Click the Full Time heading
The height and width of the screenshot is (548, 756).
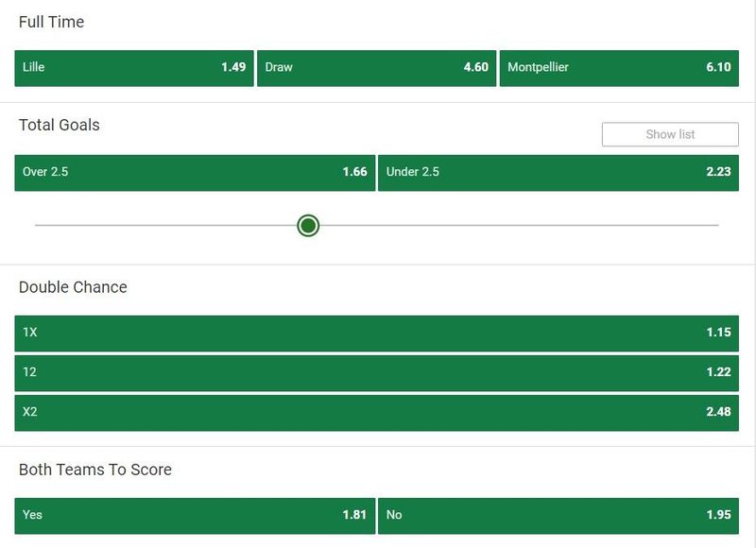51,22
